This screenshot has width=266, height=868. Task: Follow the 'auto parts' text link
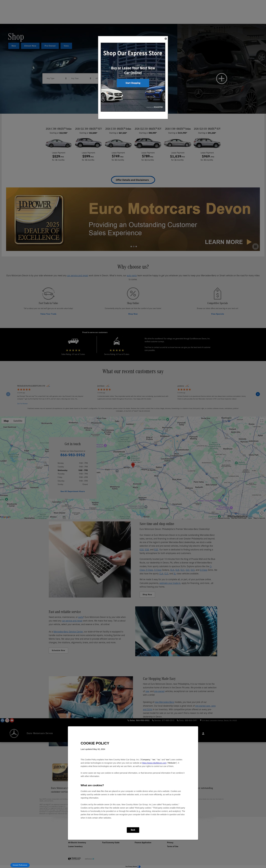pos(132,276)
